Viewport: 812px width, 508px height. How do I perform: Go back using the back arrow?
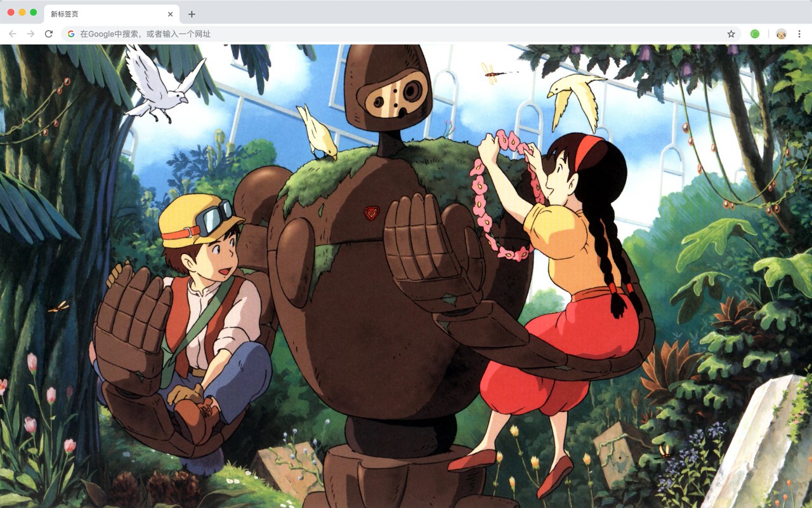[13, 34]
